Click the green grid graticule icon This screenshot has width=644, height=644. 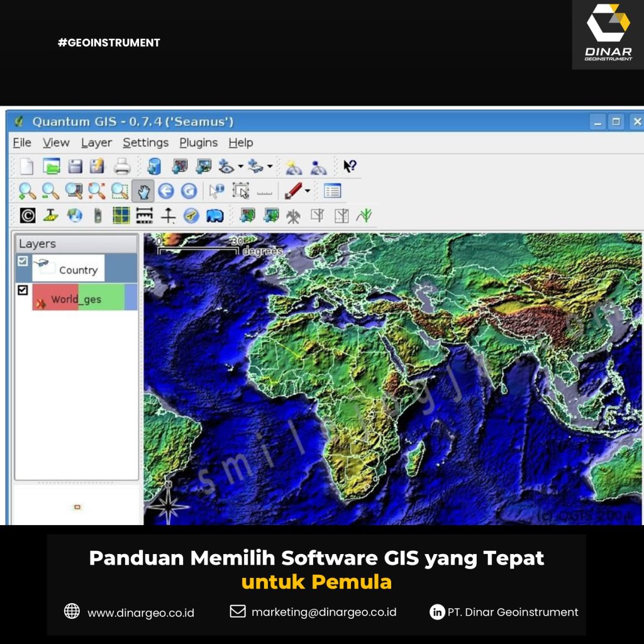click(x=121, y=216)
